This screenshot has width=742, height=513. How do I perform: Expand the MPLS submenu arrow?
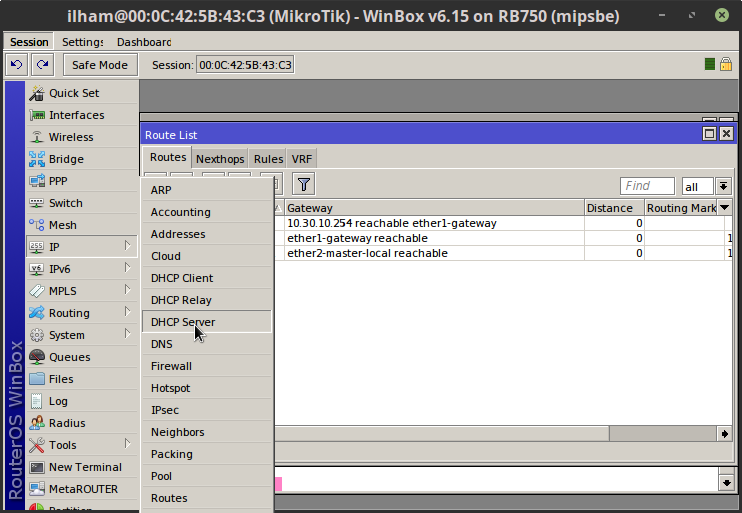[127, 290]
